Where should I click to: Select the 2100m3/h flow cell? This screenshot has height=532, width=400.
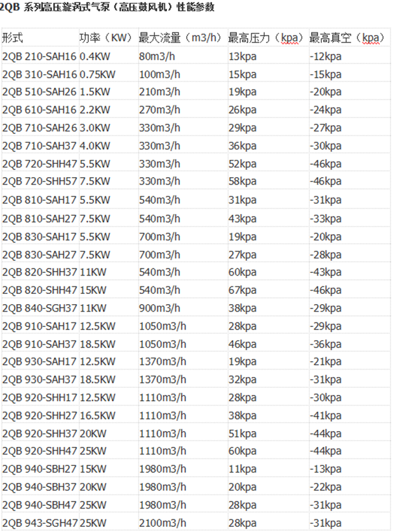click(162, 524)
